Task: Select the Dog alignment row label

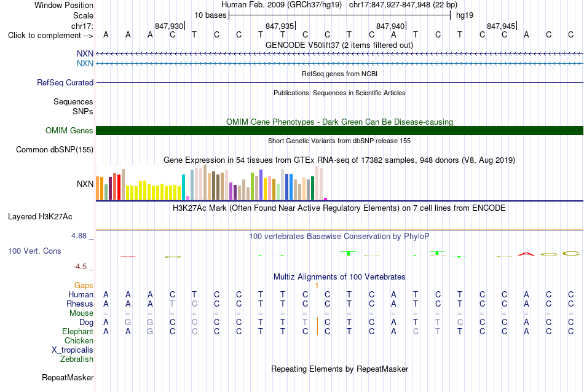Action: 86,323
